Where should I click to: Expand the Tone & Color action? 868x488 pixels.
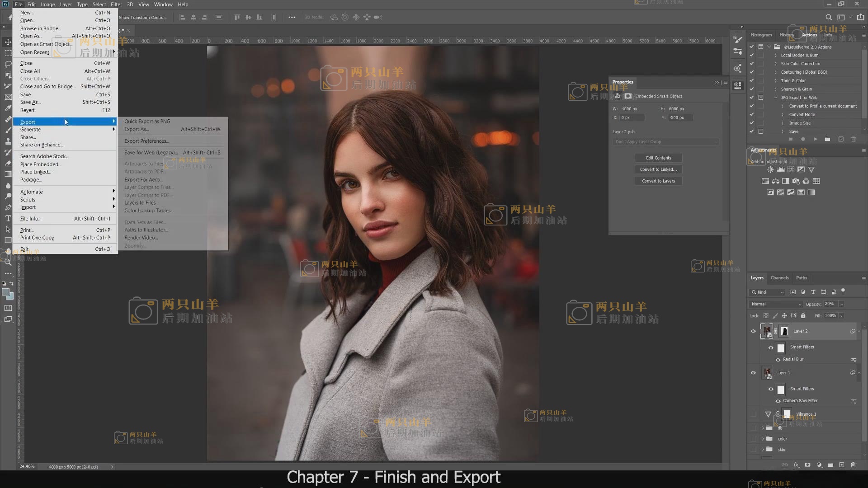click(776, 81)
